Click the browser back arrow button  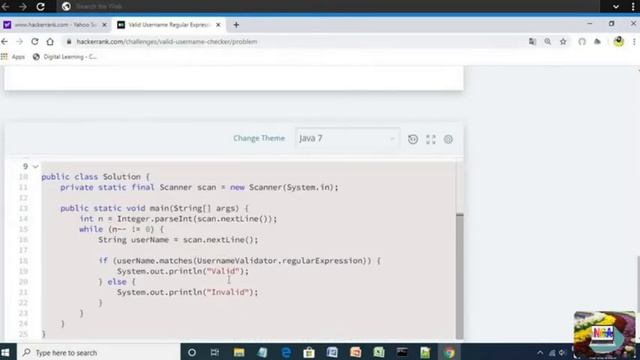click(4, 42)
